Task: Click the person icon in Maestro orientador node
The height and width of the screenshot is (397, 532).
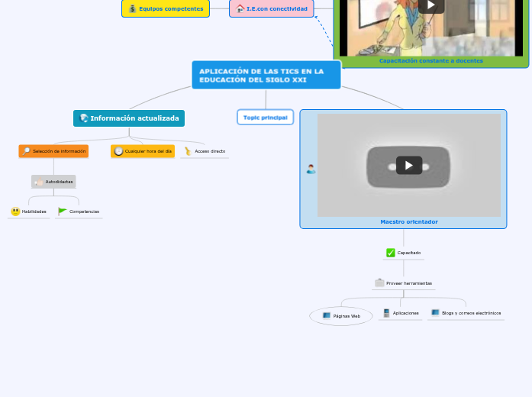Action: [311, 169]
